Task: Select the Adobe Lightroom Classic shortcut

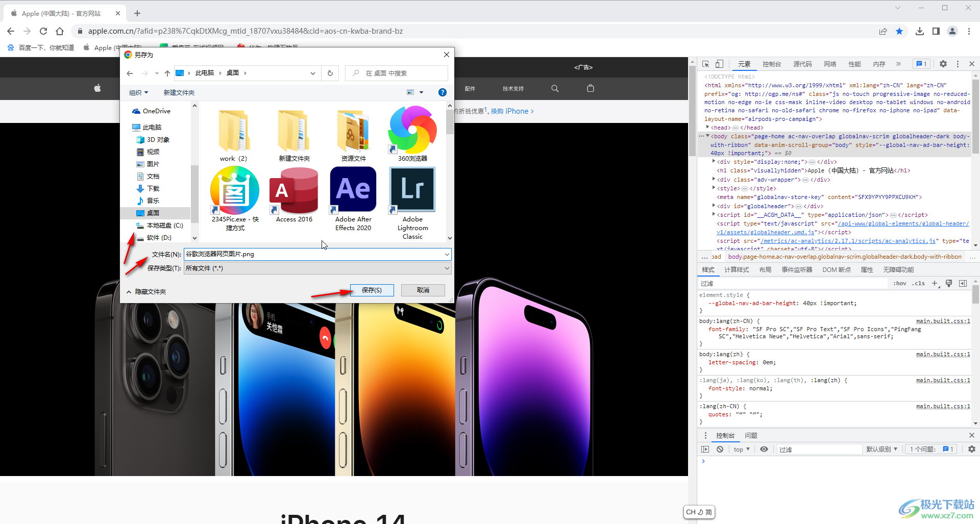Action: tap(412, 203)
